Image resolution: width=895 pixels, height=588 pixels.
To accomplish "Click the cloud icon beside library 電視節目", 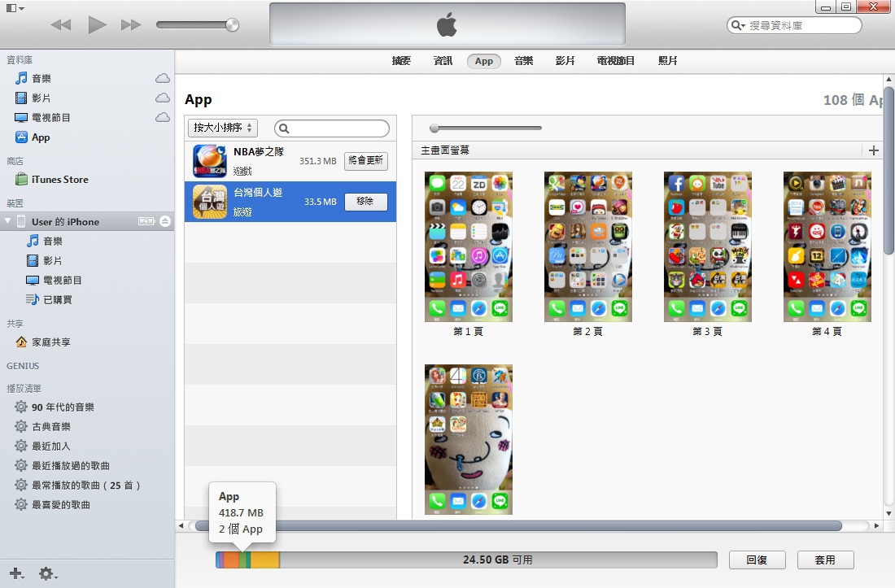I will tap(163, 117).
